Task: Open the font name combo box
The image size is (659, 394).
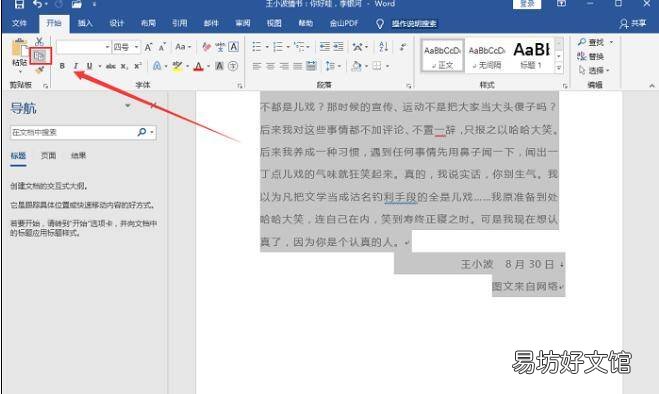Action: 83,47
